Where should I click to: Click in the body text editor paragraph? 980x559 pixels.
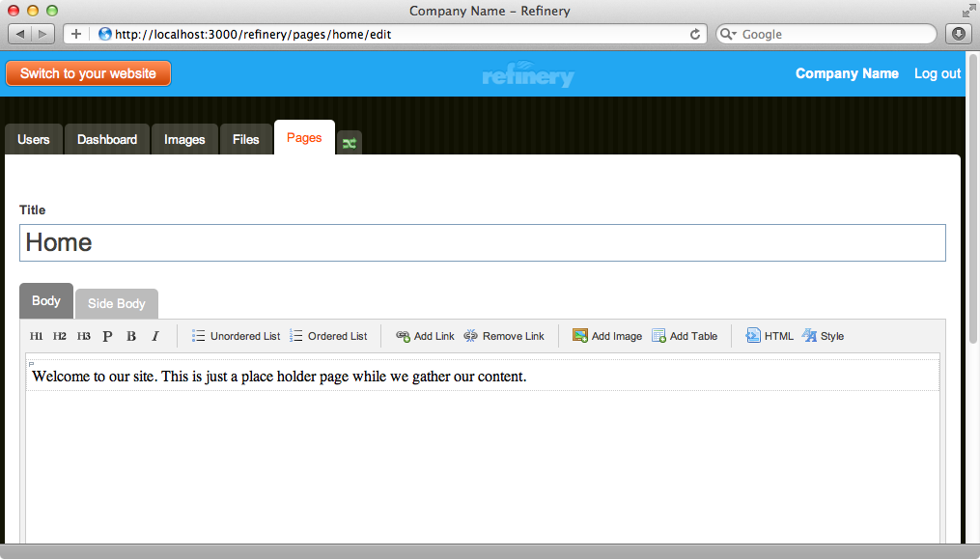pyautogui.click(x=483, y=376)
